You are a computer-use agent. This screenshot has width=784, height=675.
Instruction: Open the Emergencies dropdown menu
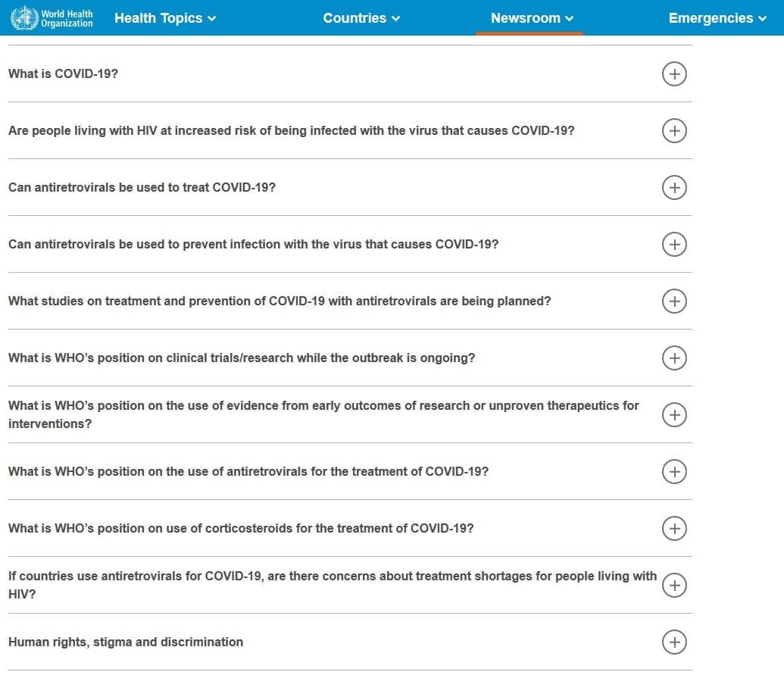[x=717, y=18]
